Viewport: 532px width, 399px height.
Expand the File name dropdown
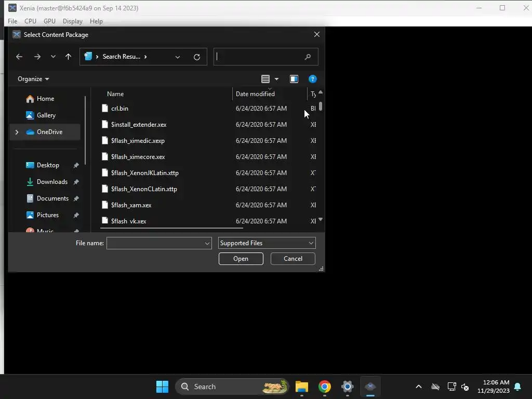click(x=207, y=243)
